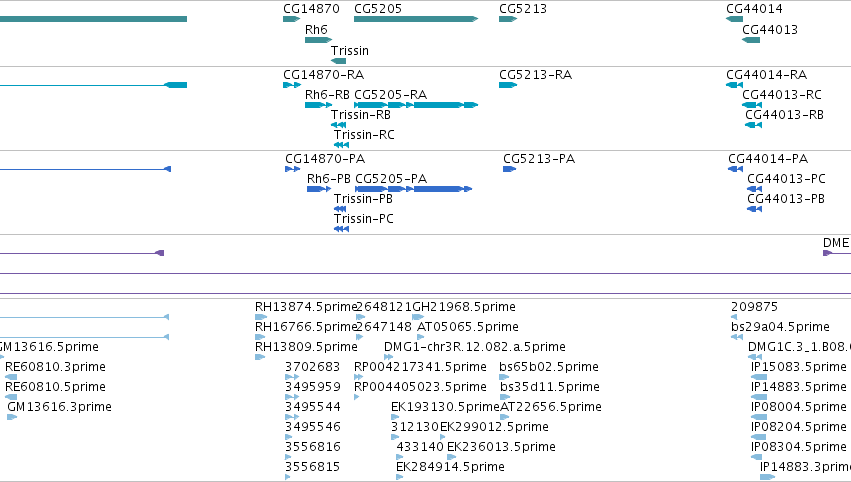851x482 pixels.
Task: Select the IP15083.5prime EST glyph
Action: [x=759, y=377]
